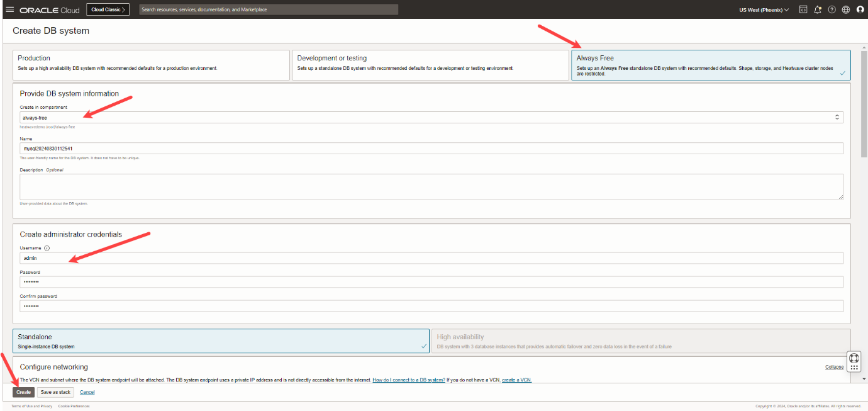Open Cookie Preferences link

coord(74,406)
